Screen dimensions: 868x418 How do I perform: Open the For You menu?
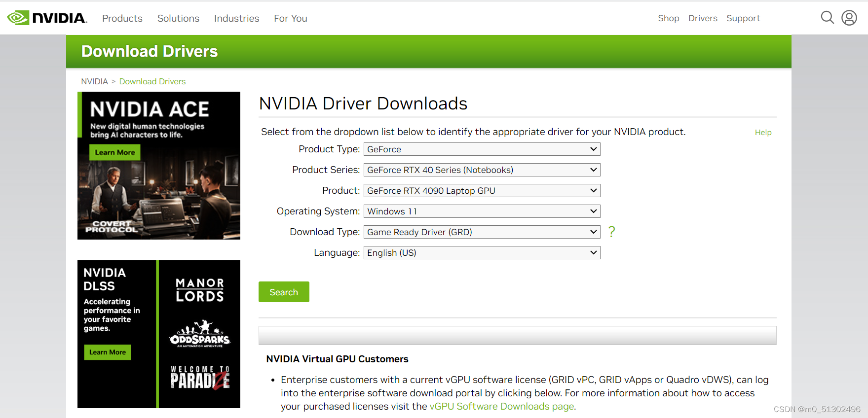coord(291,18)
